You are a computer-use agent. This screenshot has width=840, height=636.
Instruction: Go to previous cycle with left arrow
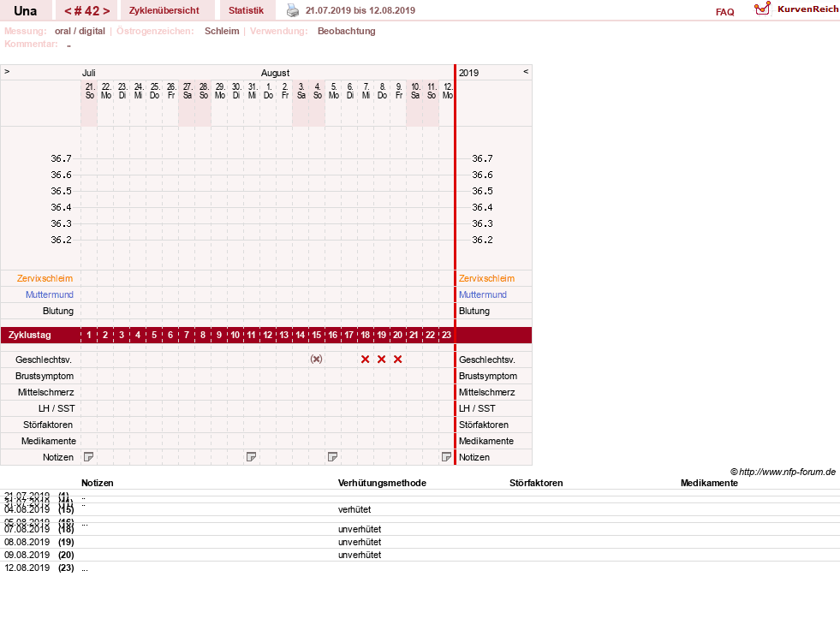[x=68, y=11]
